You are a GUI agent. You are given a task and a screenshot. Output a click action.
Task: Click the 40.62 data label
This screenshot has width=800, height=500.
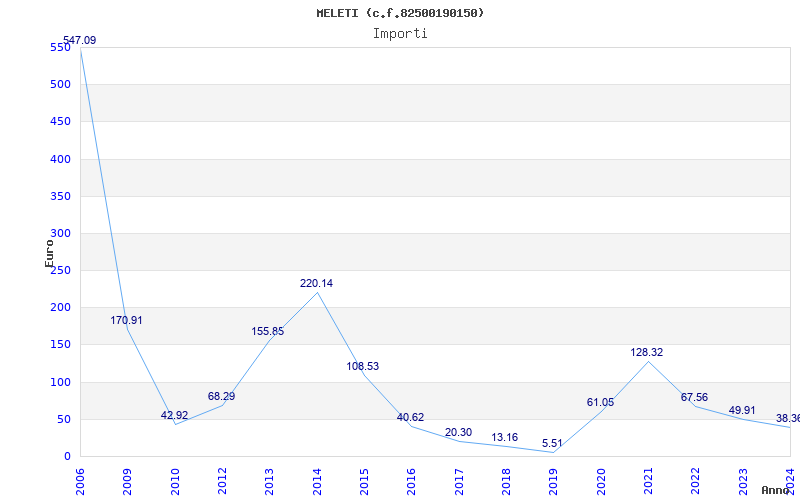tap(410, 417)
